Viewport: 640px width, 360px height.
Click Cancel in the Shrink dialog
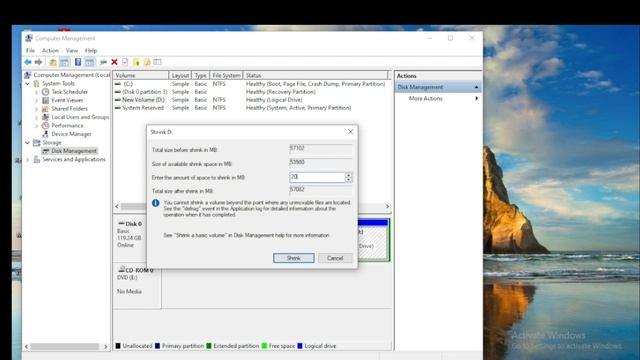click(x=335, y=258)
